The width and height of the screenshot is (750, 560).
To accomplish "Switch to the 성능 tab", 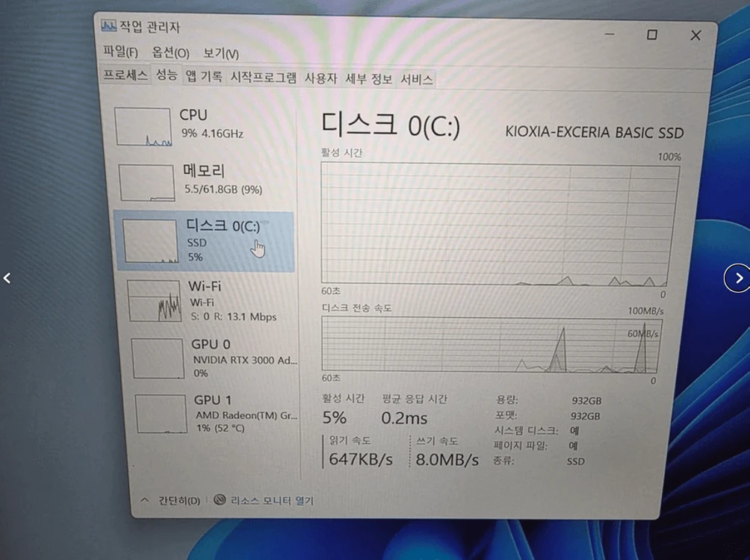I will (167, 75).
